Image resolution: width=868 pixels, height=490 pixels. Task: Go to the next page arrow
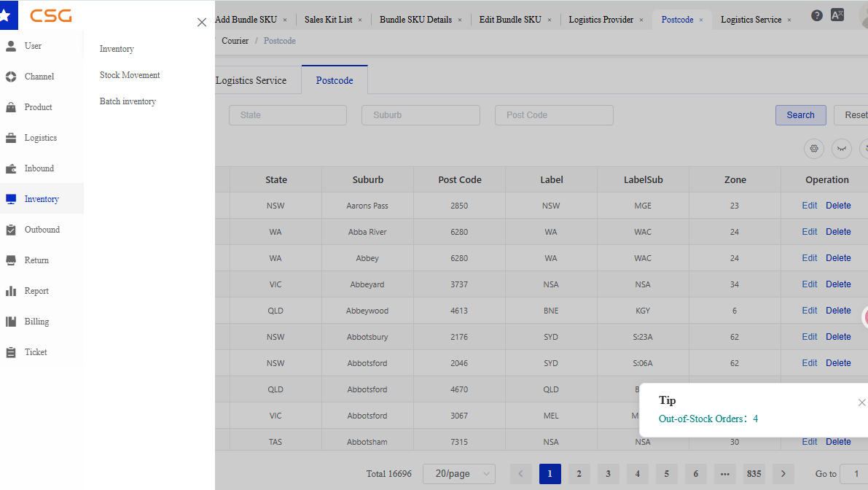coord(783,474)
